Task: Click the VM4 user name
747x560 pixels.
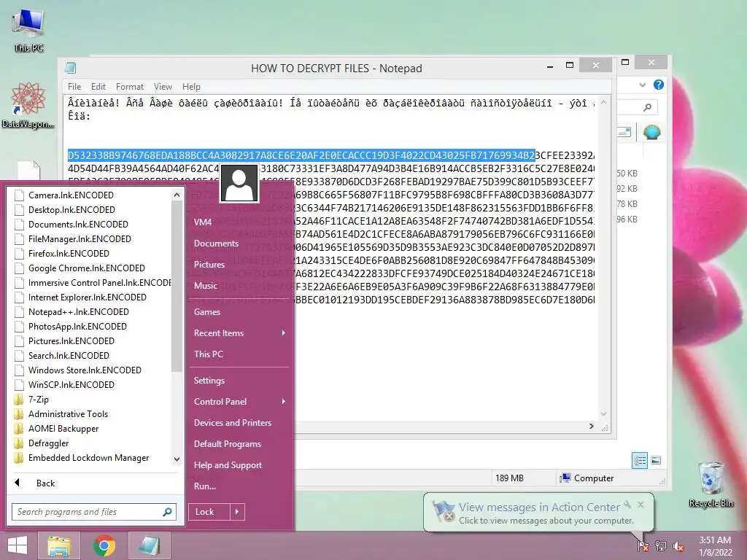Action: coord(203,222)
